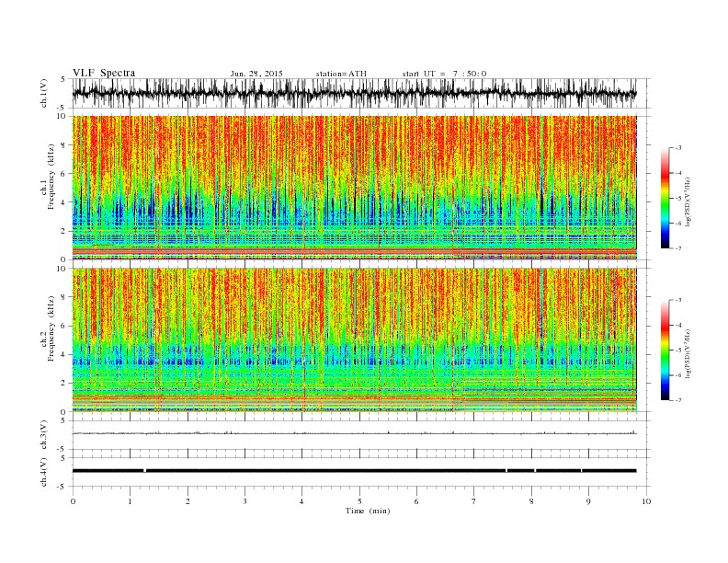Image resolution: width=728 pixels, height=563 pixels.
Task: Click the time axis tick label '1'
Action: click(130, 501)
